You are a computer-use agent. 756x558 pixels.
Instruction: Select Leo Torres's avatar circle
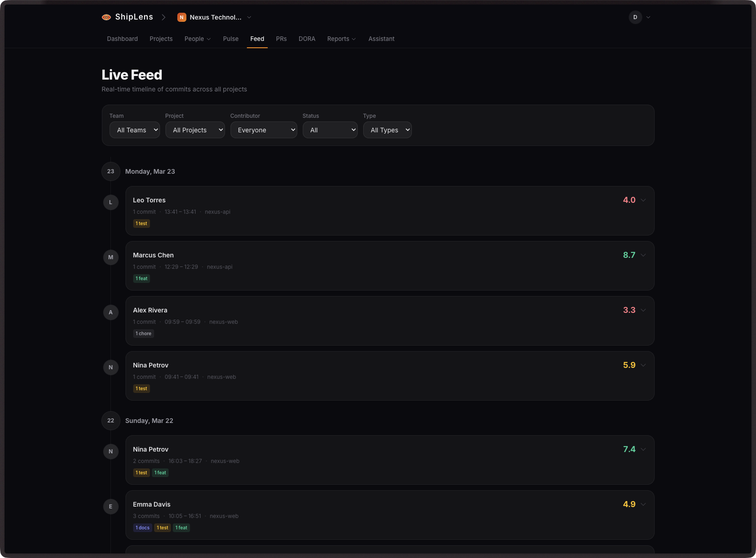[110, 202]
